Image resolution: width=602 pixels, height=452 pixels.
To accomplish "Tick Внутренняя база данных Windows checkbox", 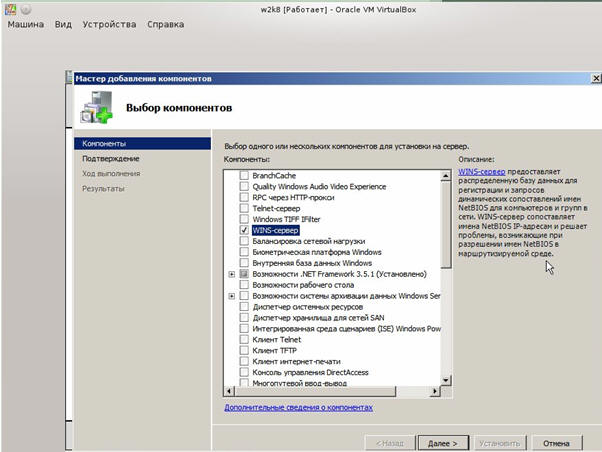I will [244, 263].
